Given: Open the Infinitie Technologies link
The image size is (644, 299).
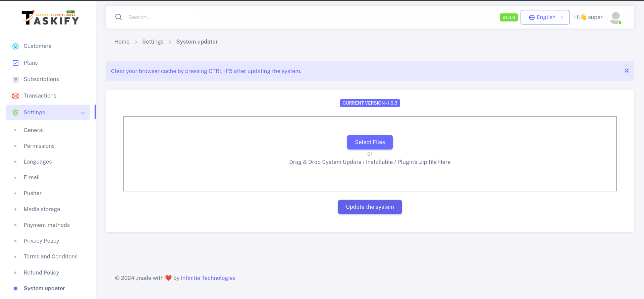Looking at the screenshot, I should click(208, 278).
